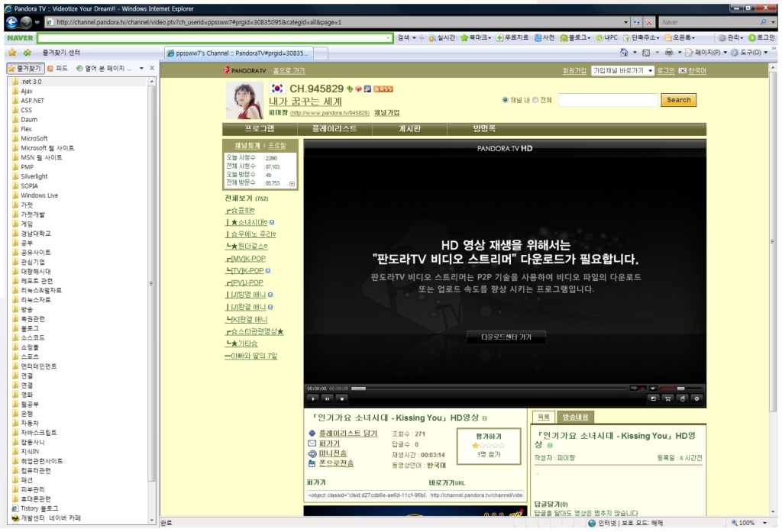Open the 플레이리스트 tab in the channel menu

point(334,129)
